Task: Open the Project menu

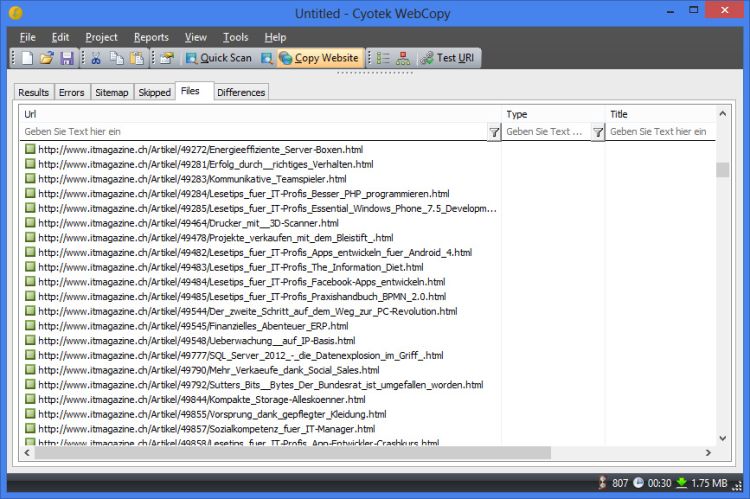Action: [101, 37]
